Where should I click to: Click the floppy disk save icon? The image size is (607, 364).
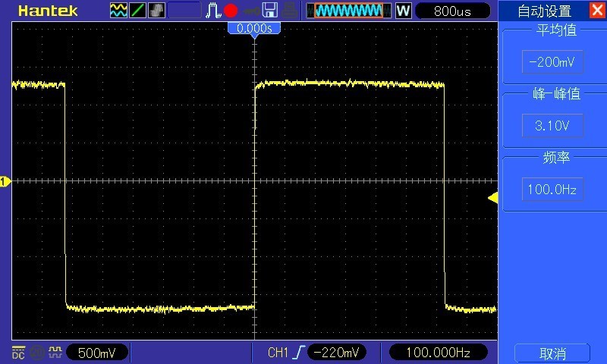tap(269, 11)
